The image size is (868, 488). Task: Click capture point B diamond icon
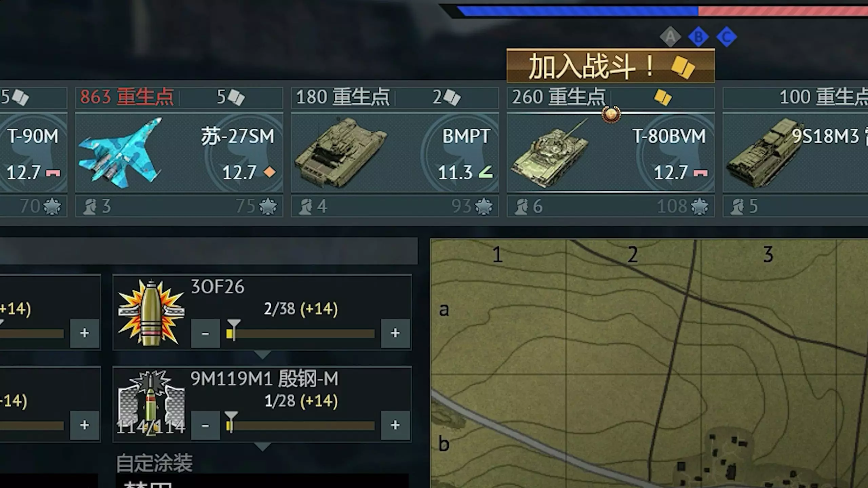coord(698,37)
